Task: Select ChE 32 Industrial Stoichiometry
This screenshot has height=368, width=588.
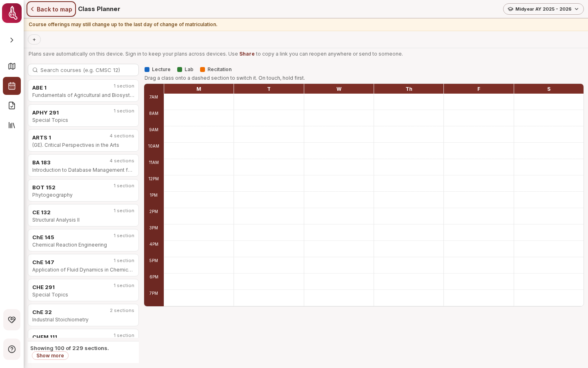Action: [x=83, y=315]
